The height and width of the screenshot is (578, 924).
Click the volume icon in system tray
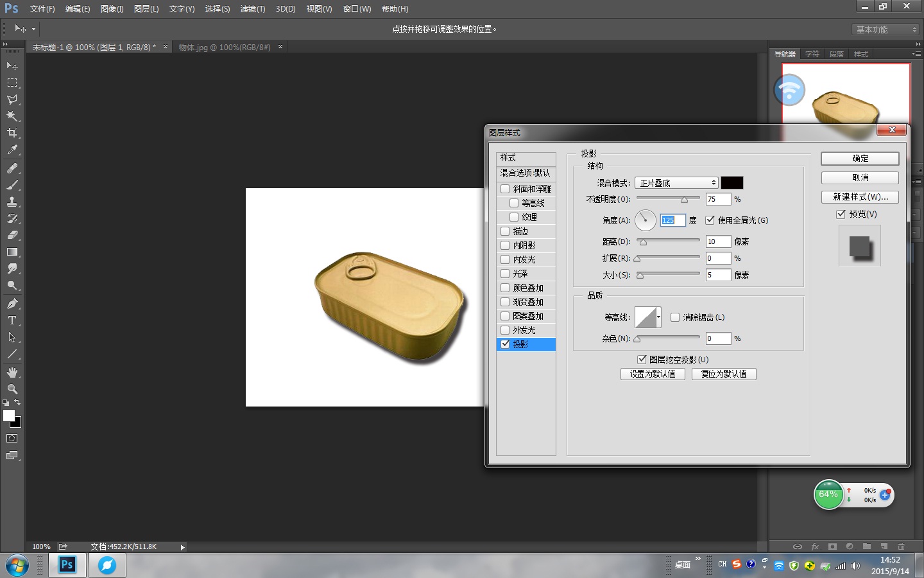click(x=855, y=566)
